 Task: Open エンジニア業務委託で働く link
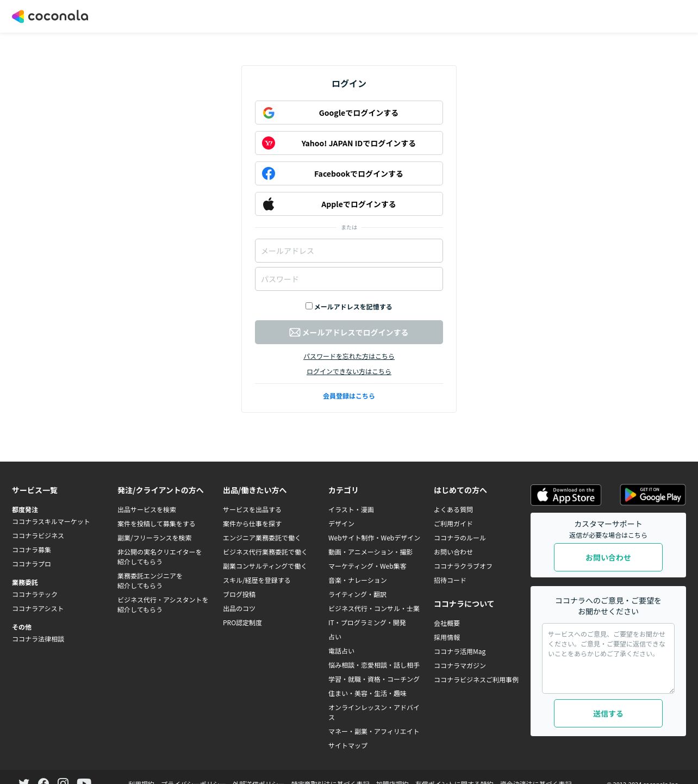click(262, 538)
